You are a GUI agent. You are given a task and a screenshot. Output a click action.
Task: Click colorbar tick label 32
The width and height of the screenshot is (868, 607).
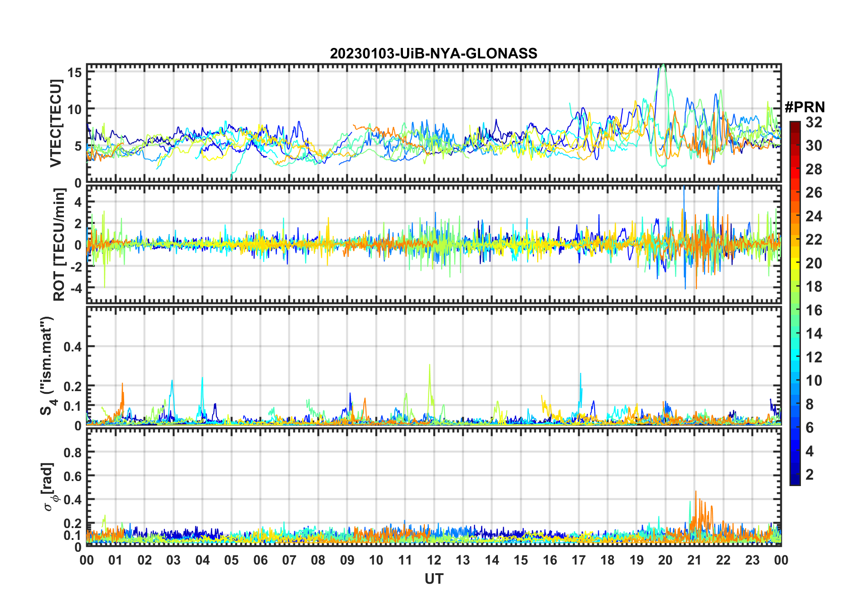[814, 122]
